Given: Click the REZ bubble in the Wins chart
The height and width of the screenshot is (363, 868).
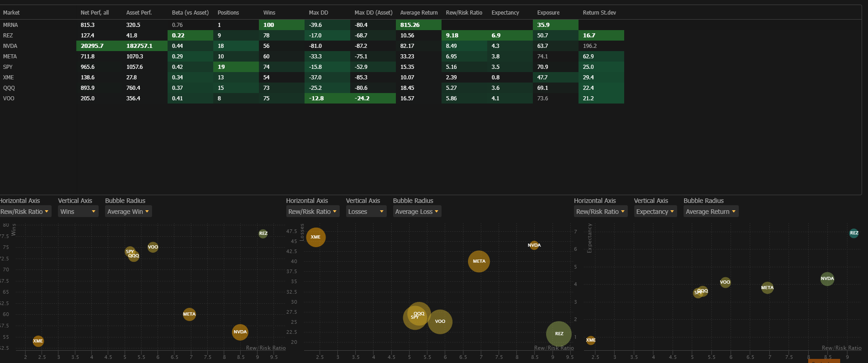Looking at the screenshot, I should tap(263, 233).
